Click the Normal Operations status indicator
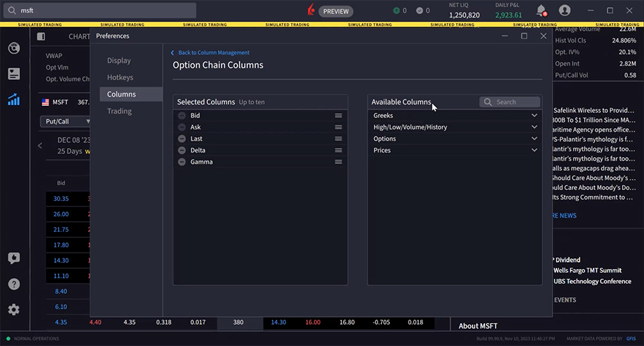The image size is (644, 346). 32,339
